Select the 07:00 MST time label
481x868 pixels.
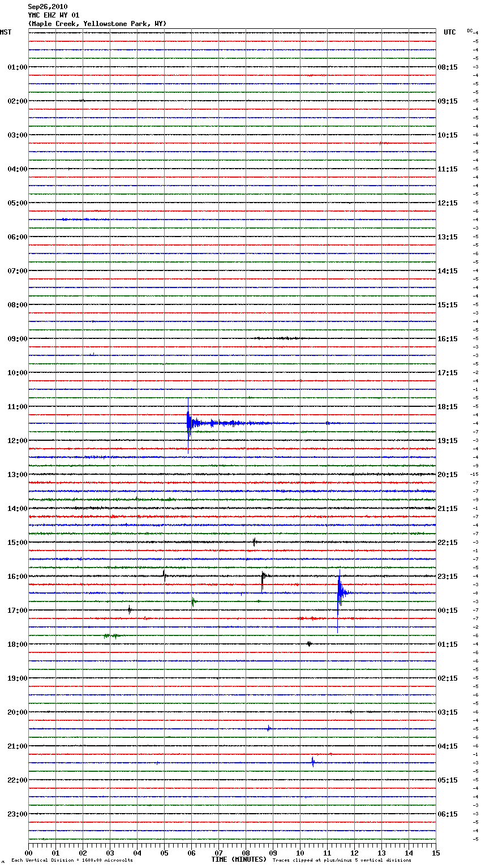[x=17, y=271]
